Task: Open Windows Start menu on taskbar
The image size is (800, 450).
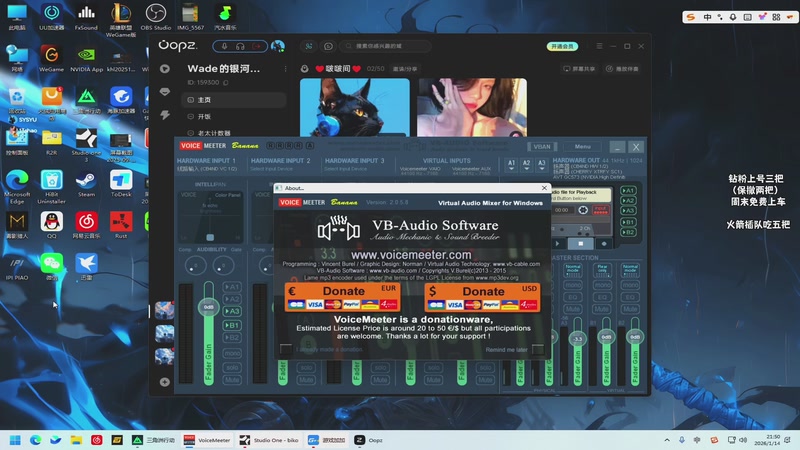Action: point(15,440)
